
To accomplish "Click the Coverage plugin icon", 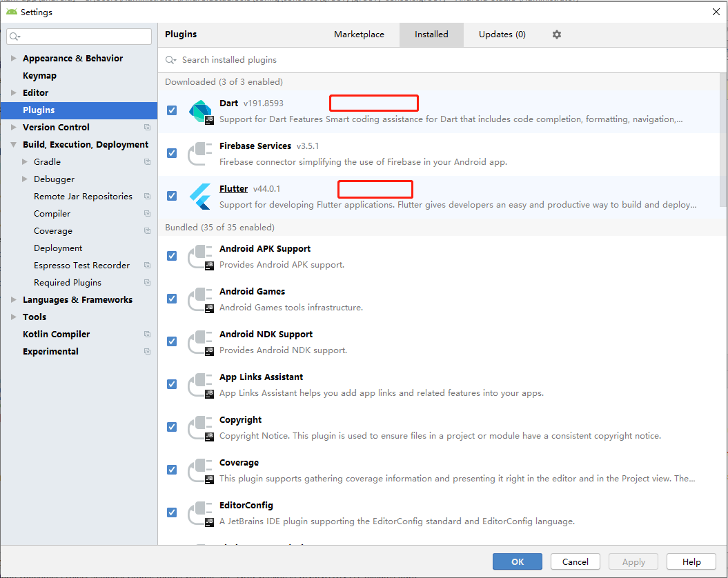I will click(200, 470).
